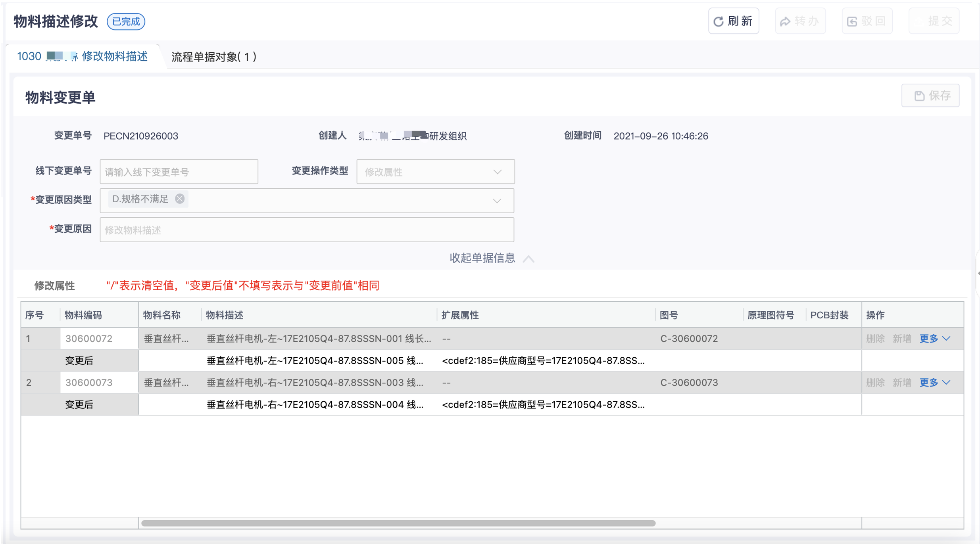This screenshot has height=544, width=980.
Task: Click the 变更操作类型 chevron arrow
Action: 497,172
